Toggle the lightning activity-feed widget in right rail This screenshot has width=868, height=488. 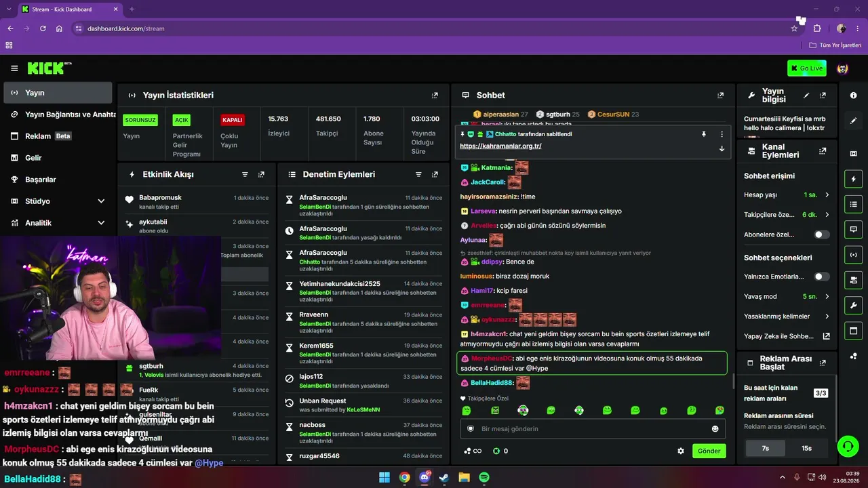pos(853,179)
